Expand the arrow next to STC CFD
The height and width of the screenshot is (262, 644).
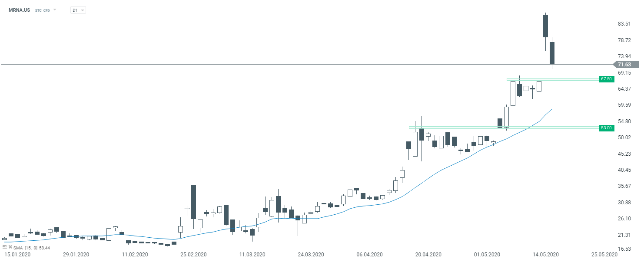[55, 10]
